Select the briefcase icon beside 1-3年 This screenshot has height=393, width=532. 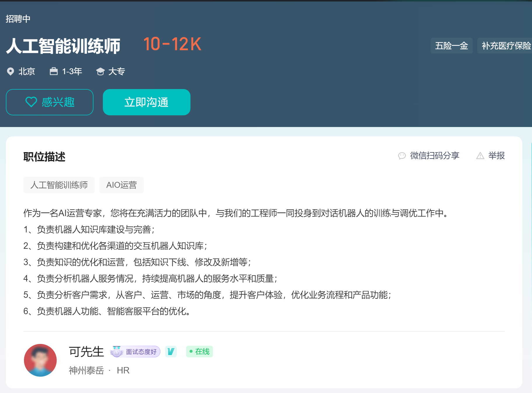[x=54, y=71]
